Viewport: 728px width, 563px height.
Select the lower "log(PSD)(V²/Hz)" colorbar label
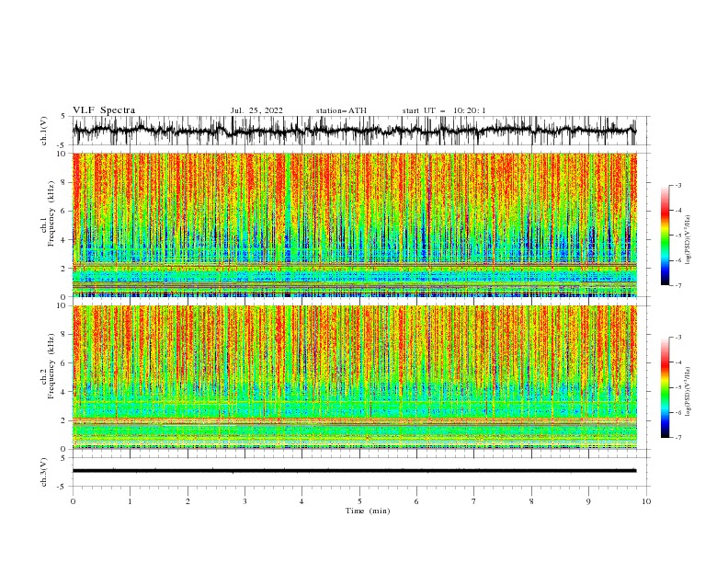688,391
